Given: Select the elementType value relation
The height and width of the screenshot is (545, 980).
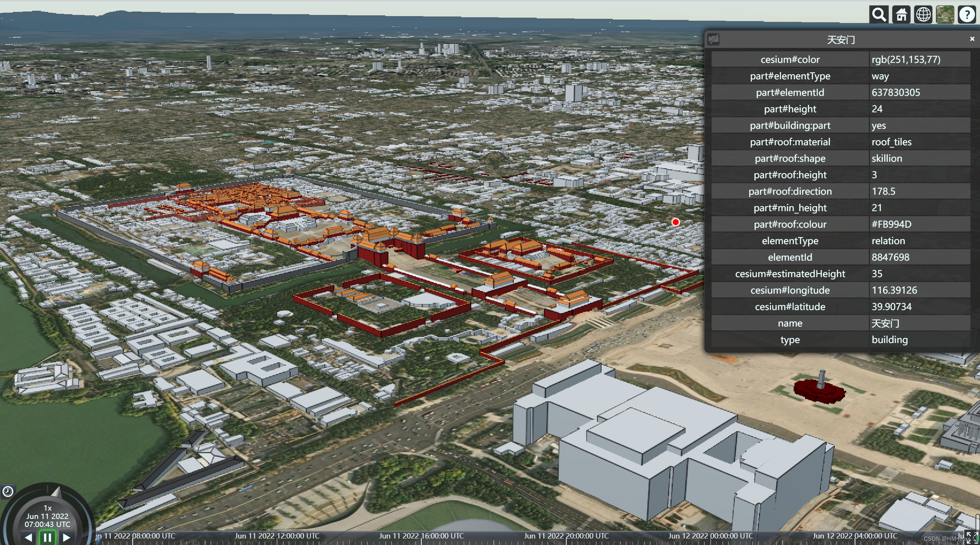Looking at the screenshot, I should 888,241.
